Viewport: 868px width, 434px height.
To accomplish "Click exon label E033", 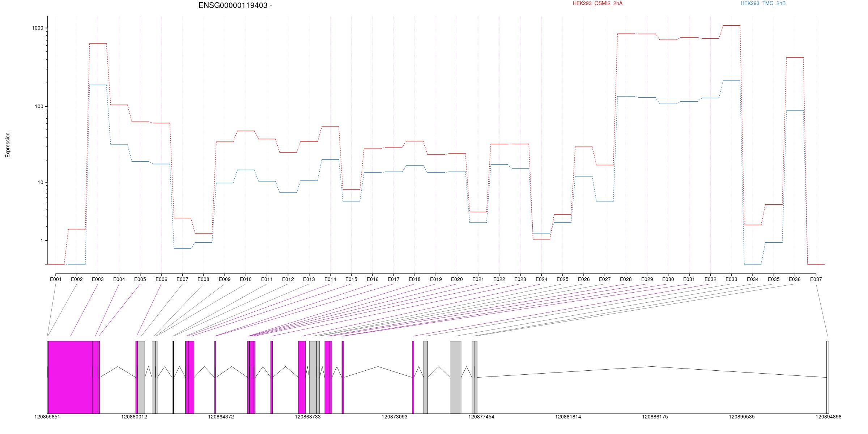I will click(731, 279).
